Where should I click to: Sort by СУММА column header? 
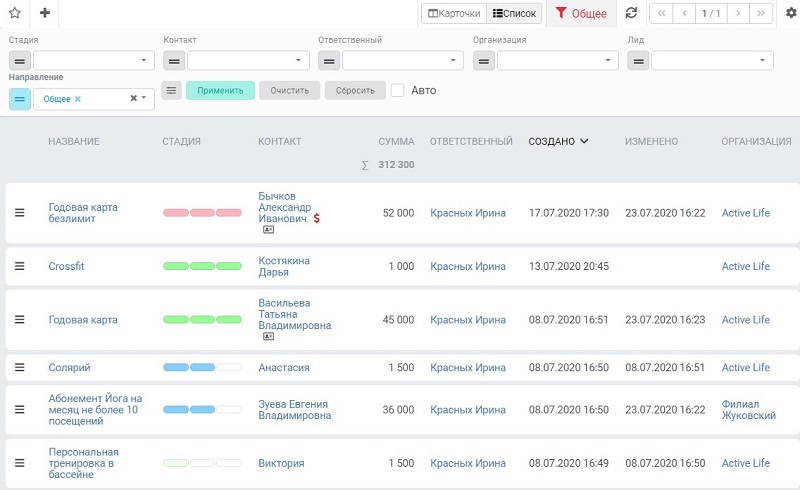[396, 141]
